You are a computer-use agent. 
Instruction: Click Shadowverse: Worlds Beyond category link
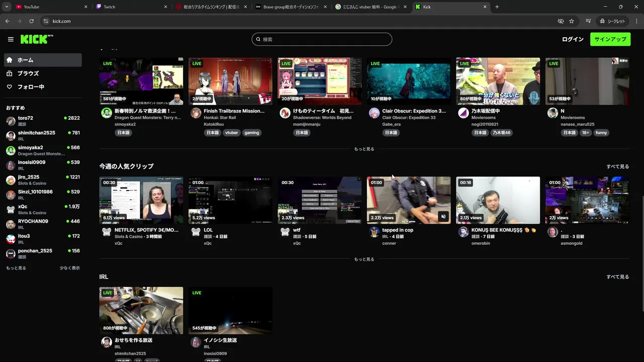coord(322,118)
